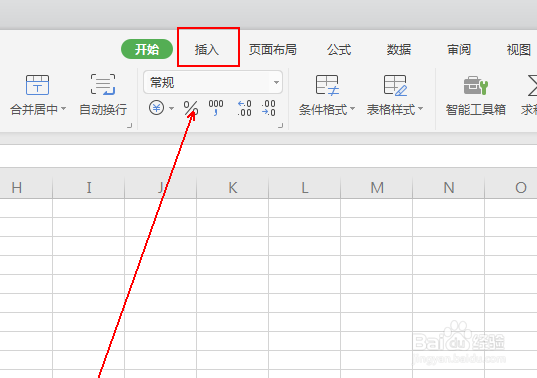Expand 条件格式 dropdown arrow
Viewport: 537px width, 378px height.
pos(352,109)
